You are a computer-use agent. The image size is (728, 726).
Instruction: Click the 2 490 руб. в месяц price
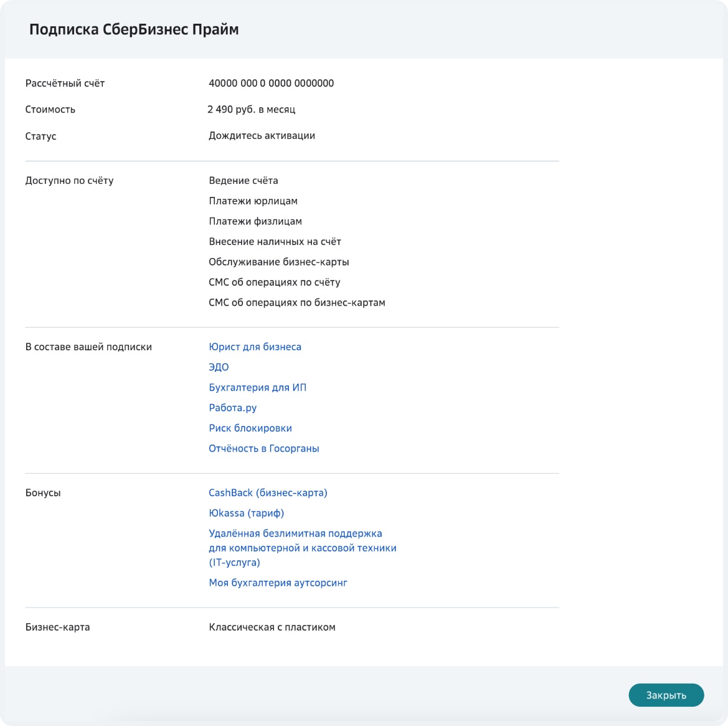pos(251,109)
